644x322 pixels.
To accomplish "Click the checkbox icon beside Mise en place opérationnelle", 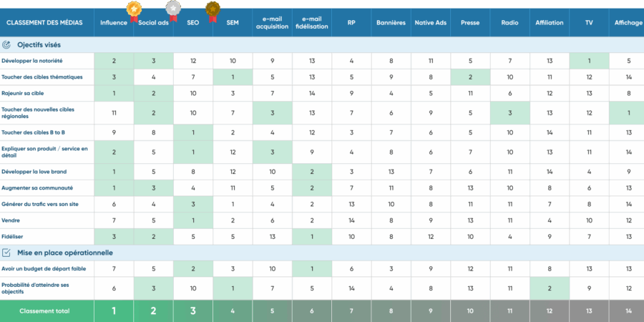I will click(6, 253).
